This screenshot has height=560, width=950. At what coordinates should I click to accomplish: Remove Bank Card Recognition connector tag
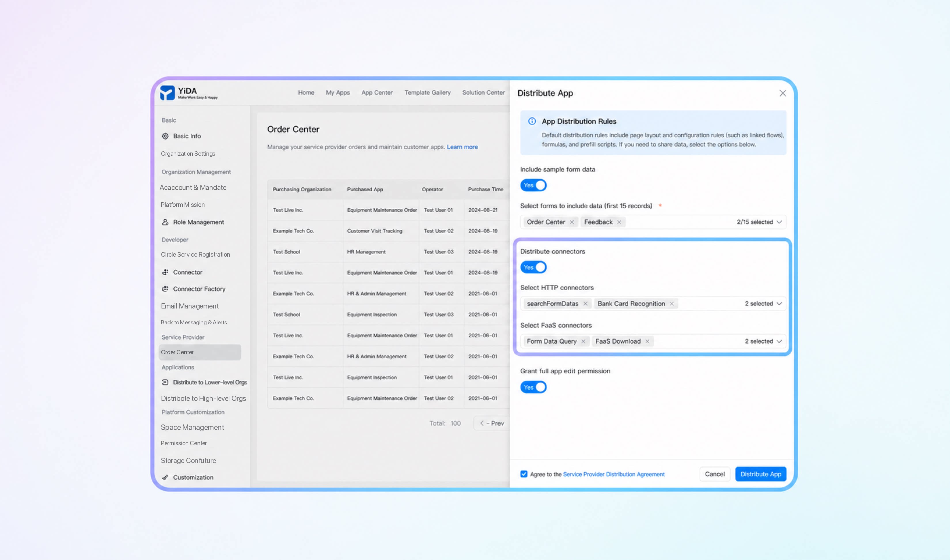pyautogui.click(x=672, y=304)
